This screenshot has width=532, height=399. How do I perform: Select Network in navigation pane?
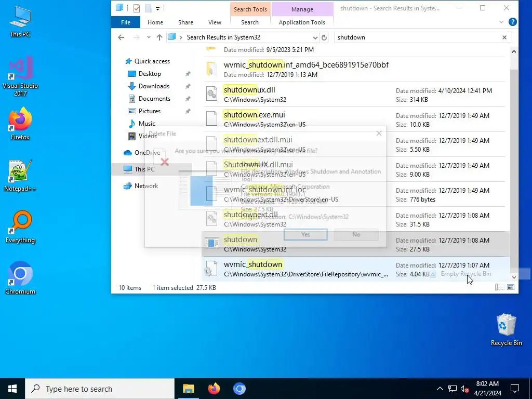pos(146,186)
